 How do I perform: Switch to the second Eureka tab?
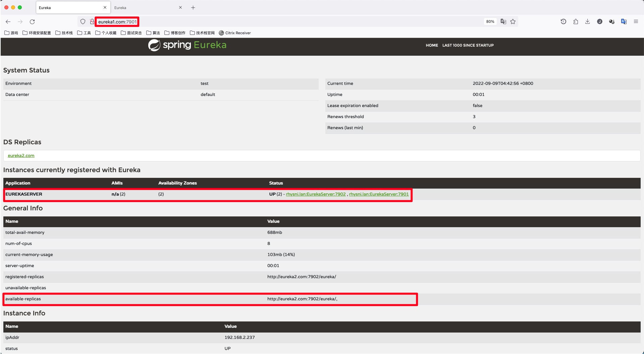(148, 8)
